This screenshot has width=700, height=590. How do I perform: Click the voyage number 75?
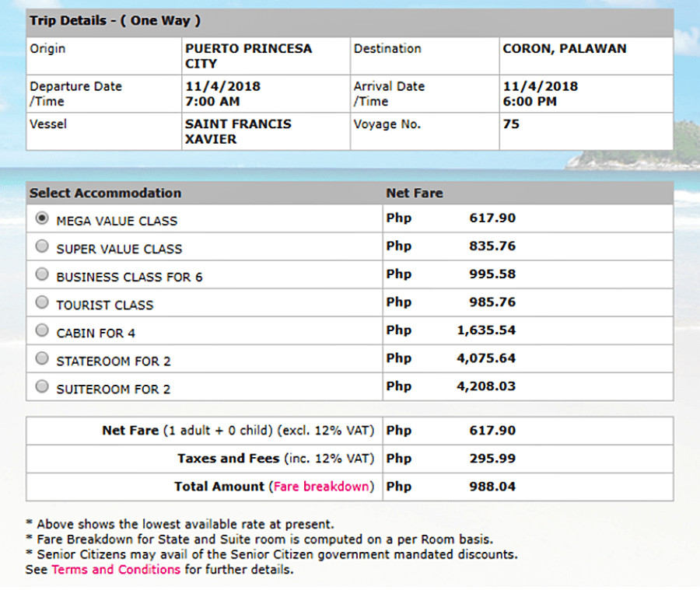click(x=511, y=124)
